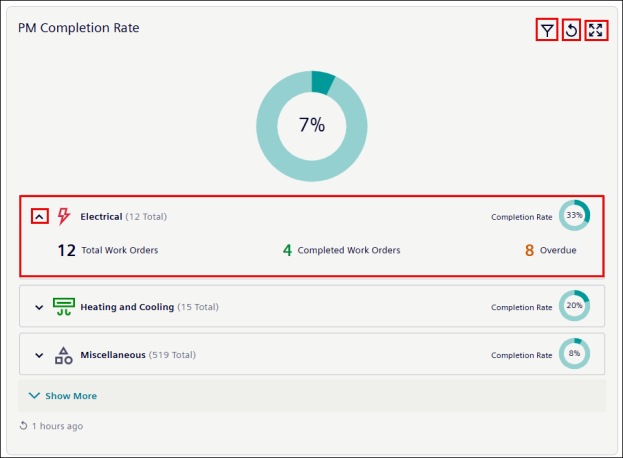Select Miscellaneous (519 Total) label
The height and width of the screenshot is (458, 623).
(x=138, y=355)
